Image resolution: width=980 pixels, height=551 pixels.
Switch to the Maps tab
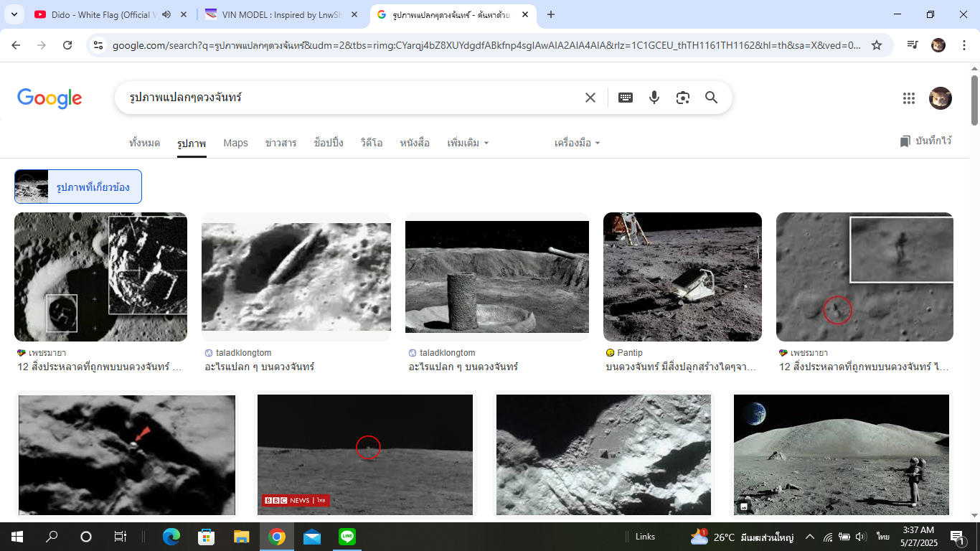pyautogui.click(x=235, y=143)
